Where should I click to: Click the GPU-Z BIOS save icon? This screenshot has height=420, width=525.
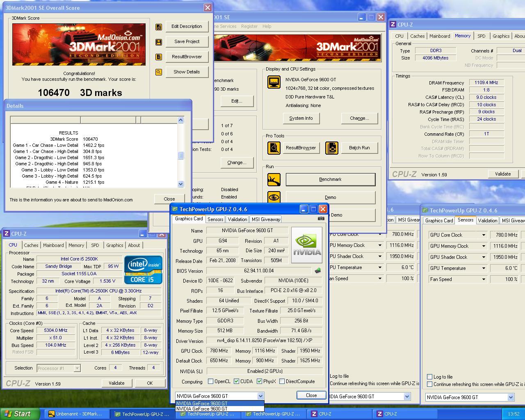(x=317, y=271)
